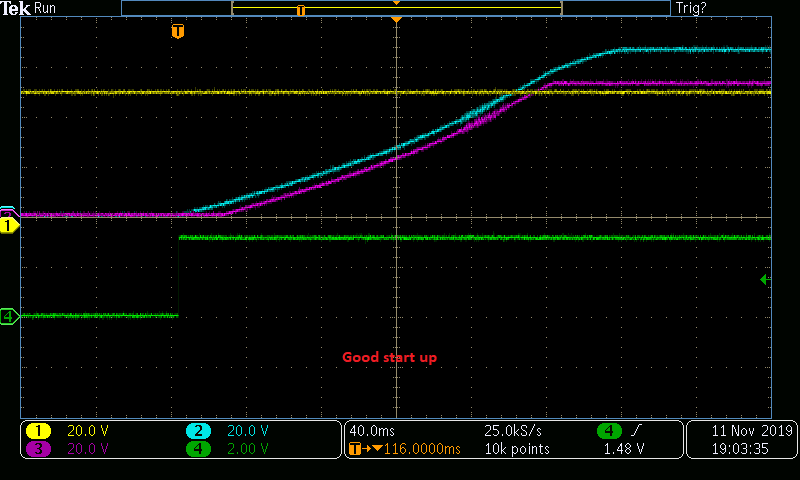This screenshot has width=800, height=480.
Task: Click the orange trigger position triangle at graticule top
Action: point(396,19)
